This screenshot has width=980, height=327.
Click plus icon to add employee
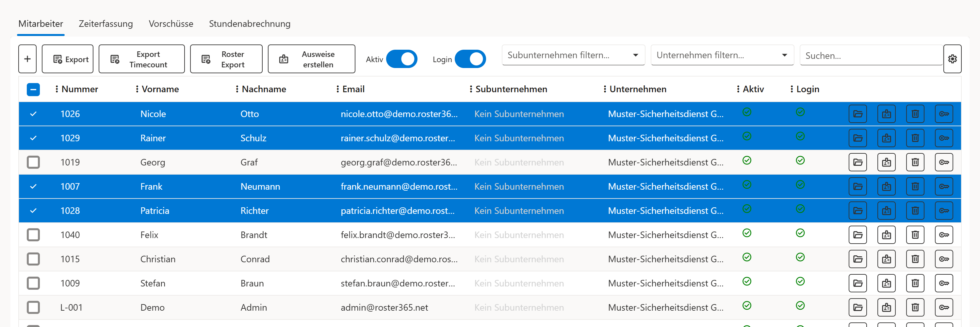[x=27, y=59]
